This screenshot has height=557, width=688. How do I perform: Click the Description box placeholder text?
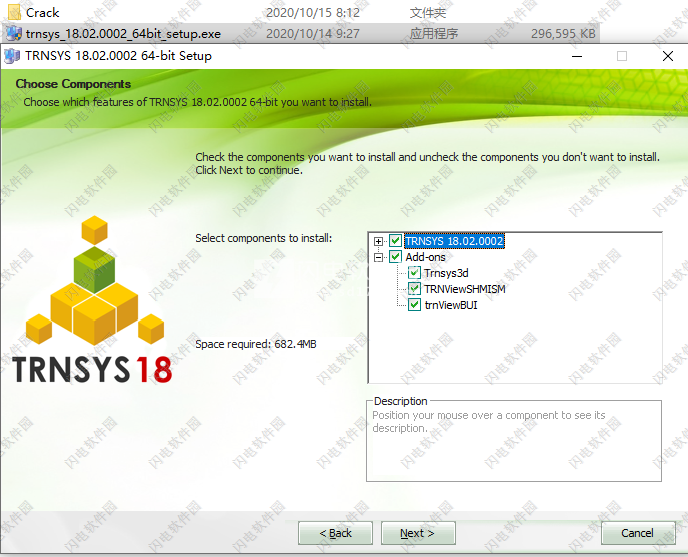tap(489, 421)
